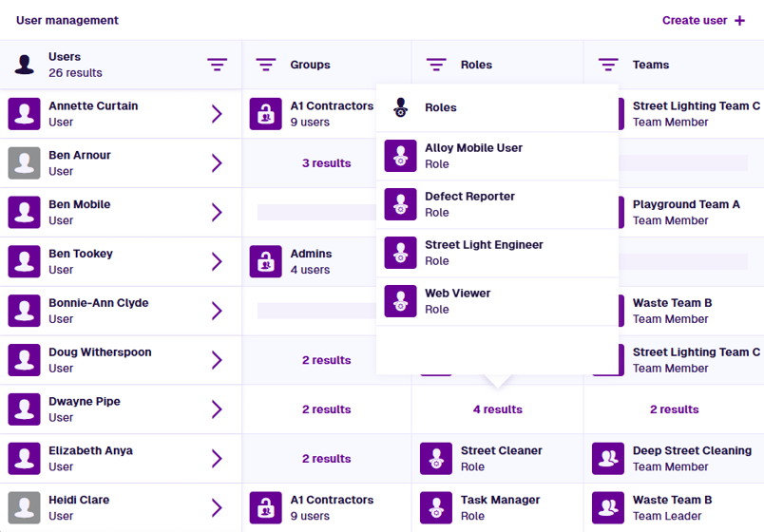Click Ben Arnour's grey user avatar
Image resolution: width=764 pixels, height=532 pixels.
[x=24, y=163]
